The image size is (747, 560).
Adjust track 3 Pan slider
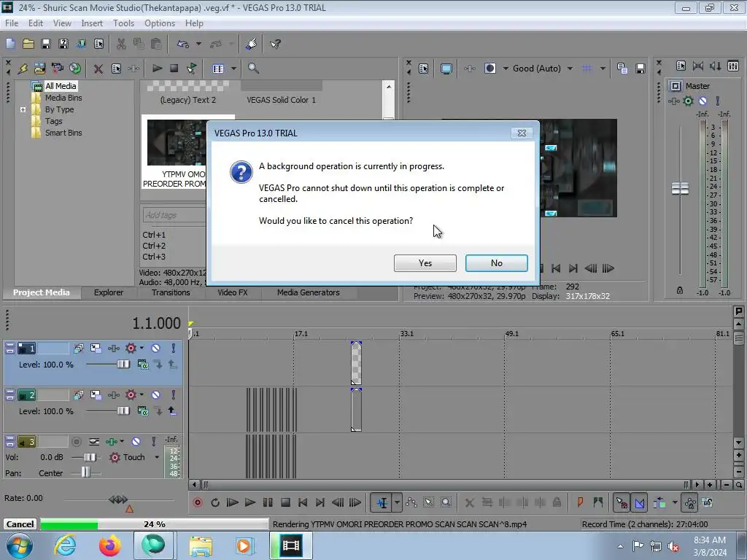point(86,472)
